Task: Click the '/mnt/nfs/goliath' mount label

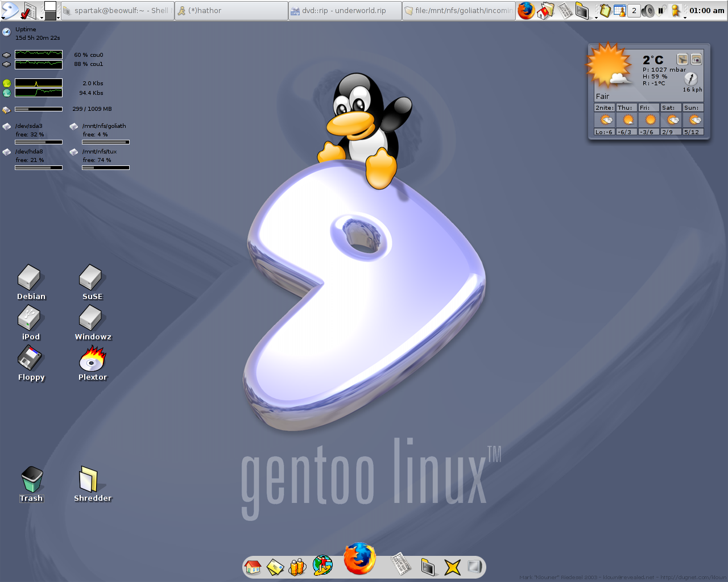Action: (104, 126)
